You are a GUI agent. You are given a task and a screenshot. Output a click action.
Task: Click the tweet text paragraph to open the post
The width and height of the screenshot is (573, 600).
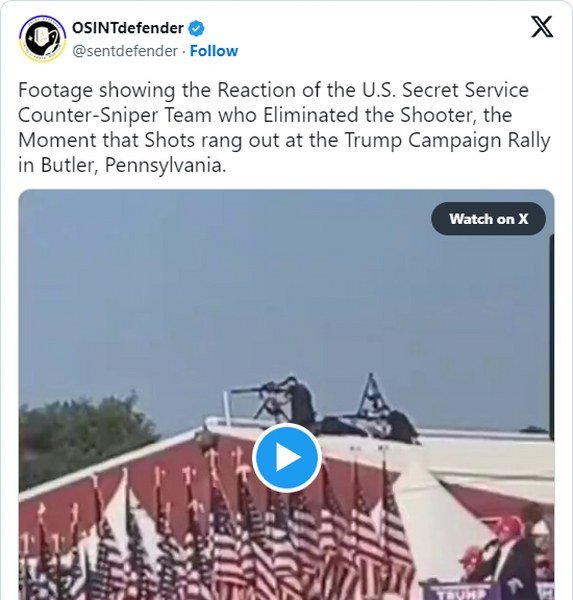pos(284,127)
